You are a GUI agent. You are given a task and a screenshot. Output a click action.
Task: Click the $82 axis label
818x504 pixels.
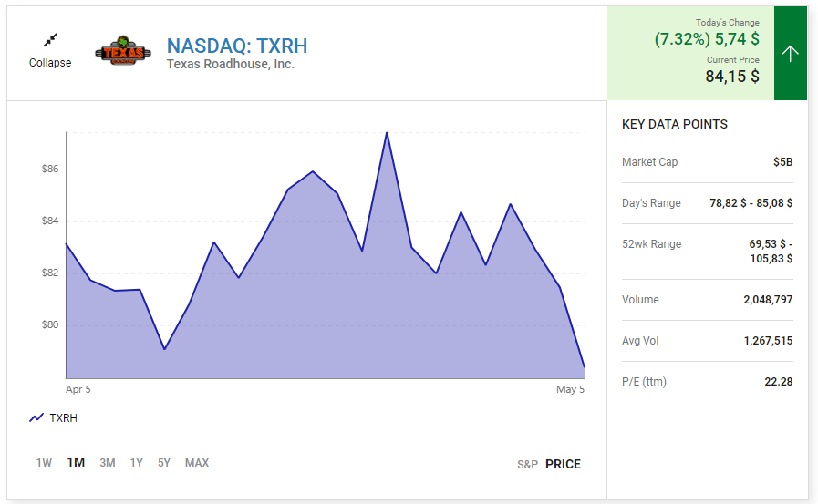[x=50, y=273]
